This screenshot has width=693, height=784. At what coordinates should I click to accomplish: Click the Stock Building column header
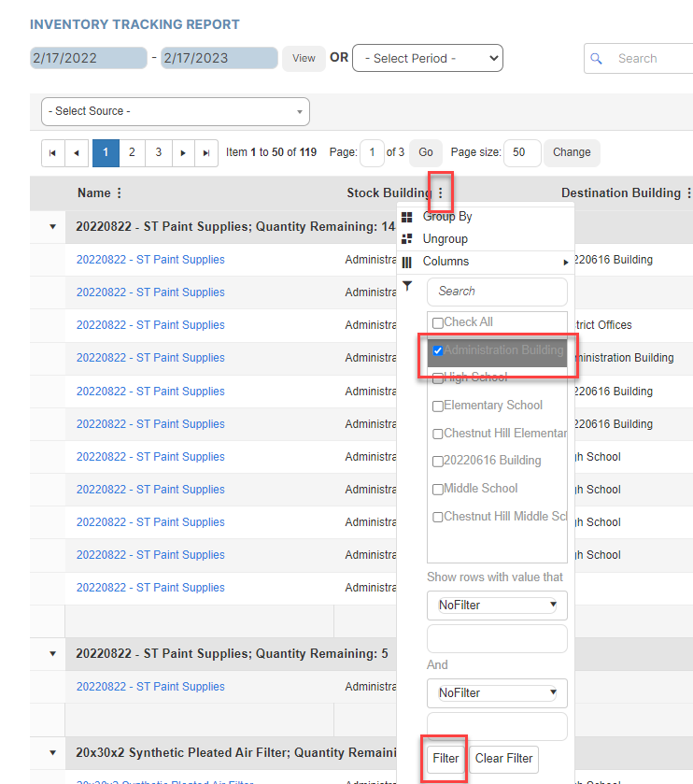pos(389,193)
